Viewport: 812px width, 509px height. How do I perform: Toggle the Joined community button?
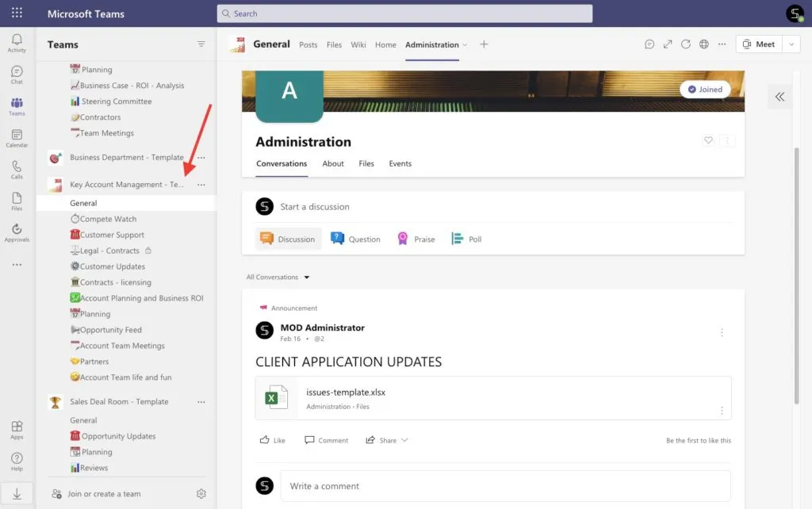click(x=705, y=90)
